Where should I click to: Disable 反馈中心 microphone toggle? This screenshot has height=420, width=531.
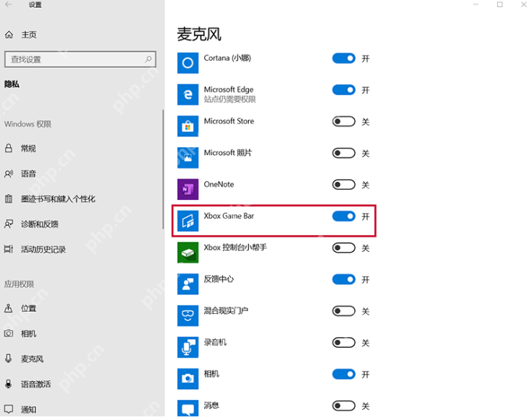point(343,279)
